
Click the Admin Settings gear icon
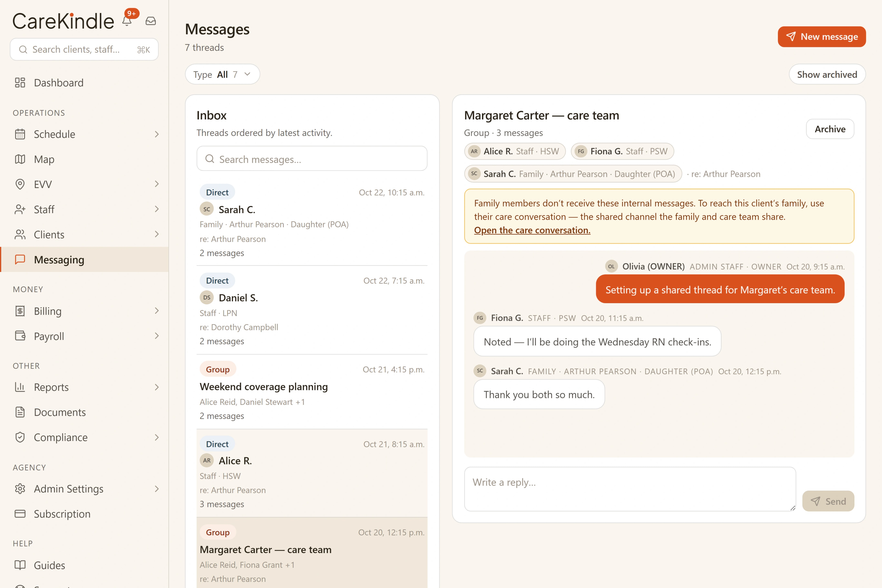tap(20, 489)
